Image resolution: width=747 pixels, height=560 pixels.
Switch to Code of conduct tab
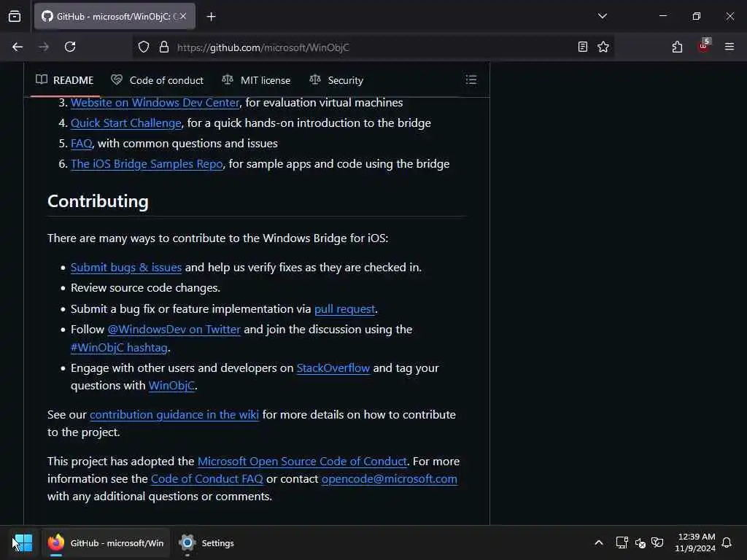tap(158, 80)
